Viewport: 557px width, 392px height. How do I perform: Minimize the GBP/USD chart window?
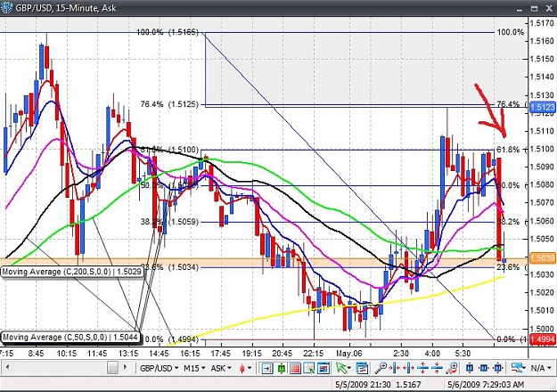pos(520,9)
